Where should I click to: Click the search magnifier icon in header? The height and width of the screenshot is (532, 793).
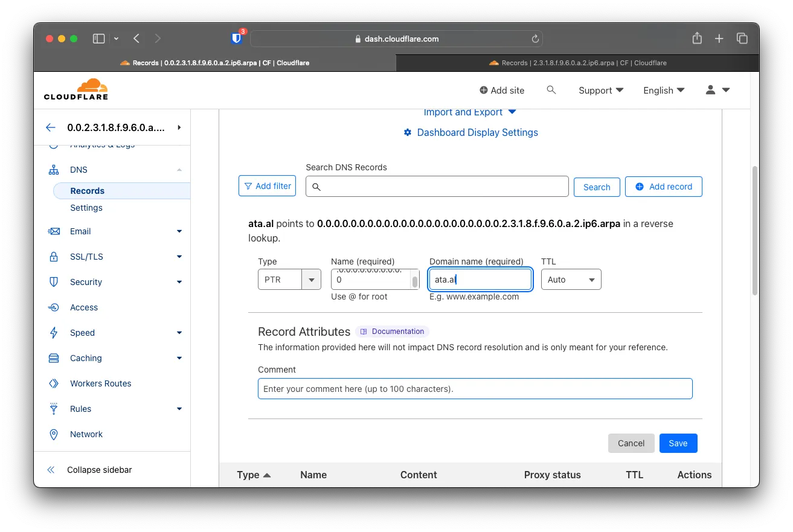(551, 90)
